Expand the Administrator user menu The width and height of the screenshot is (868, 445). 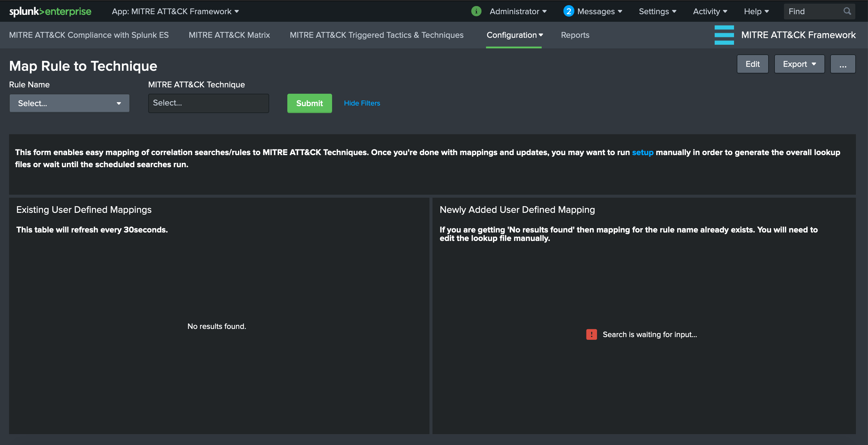(518, 11)
